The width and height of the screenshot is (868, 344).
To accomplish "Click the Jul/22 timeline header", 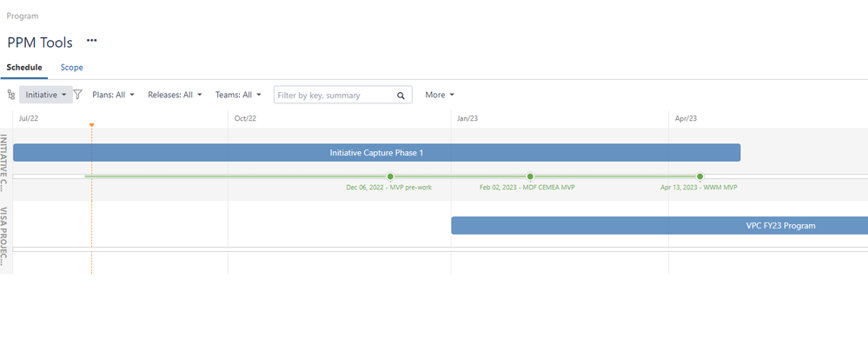I will (x=28, y=118).
